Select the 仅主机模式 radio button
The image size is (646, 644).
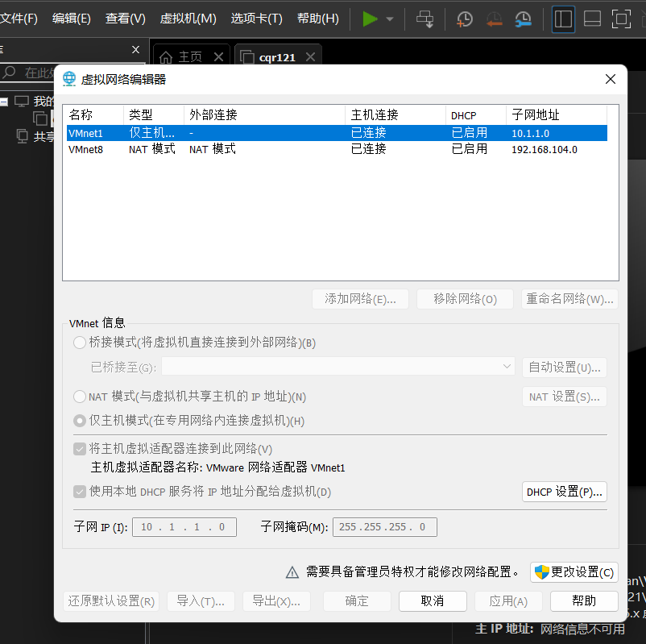[80, 421]
